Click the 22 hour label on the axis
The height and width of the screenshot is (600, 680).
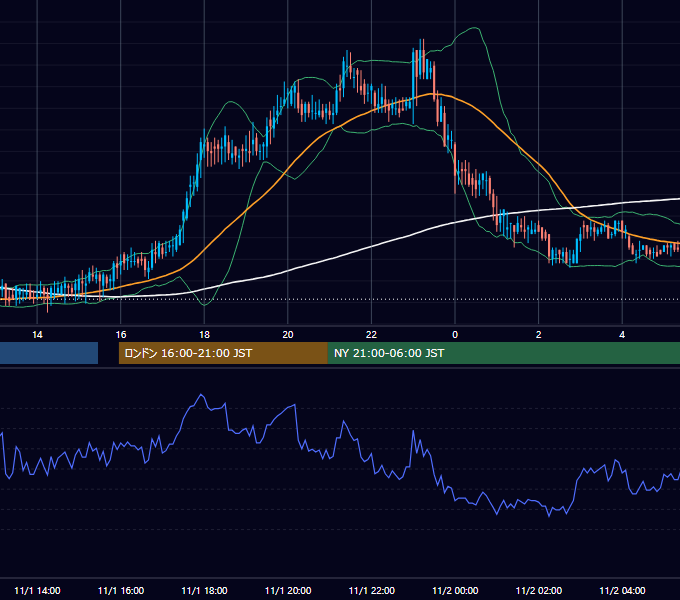point(371,335)
